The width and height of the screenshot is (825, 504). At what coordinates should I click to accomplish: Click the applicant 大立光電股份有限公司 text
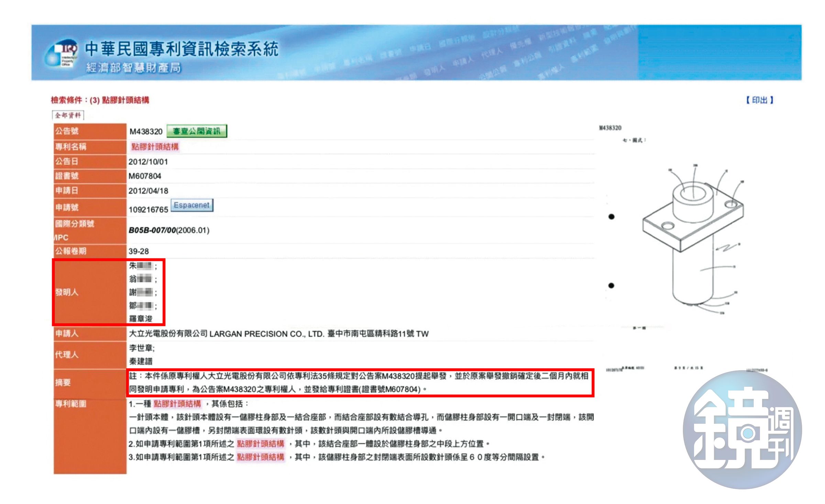[x=168, y=334]
